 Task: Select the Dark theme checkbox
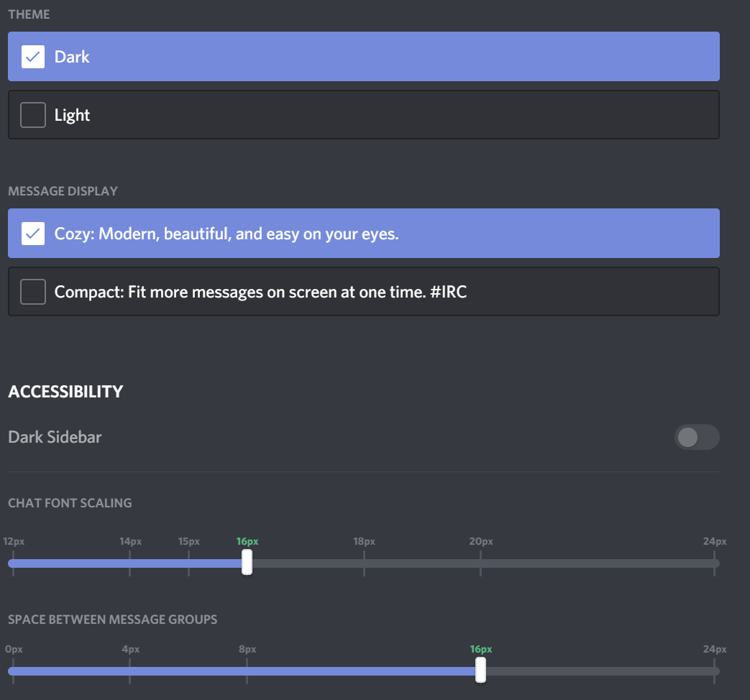33,57
